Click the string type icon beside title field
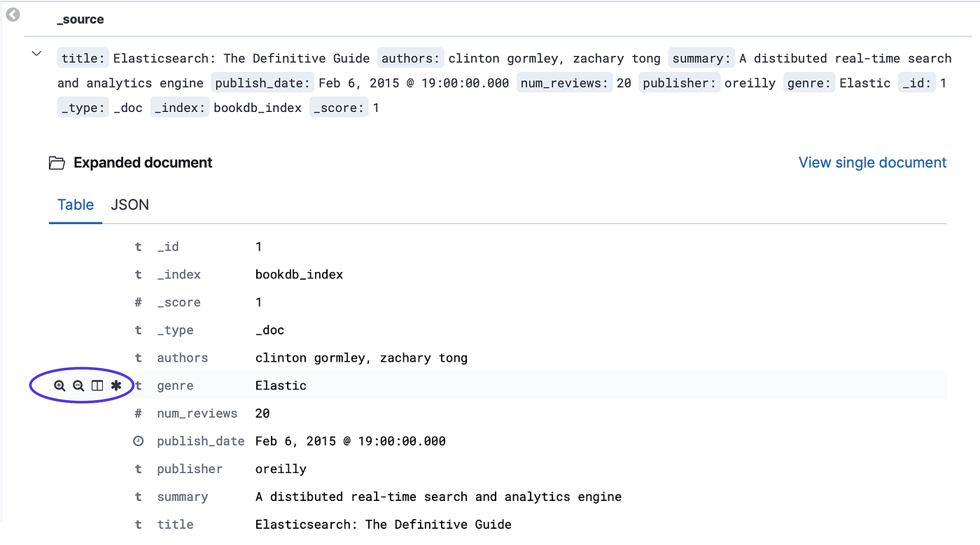 (x=139, y=525)
